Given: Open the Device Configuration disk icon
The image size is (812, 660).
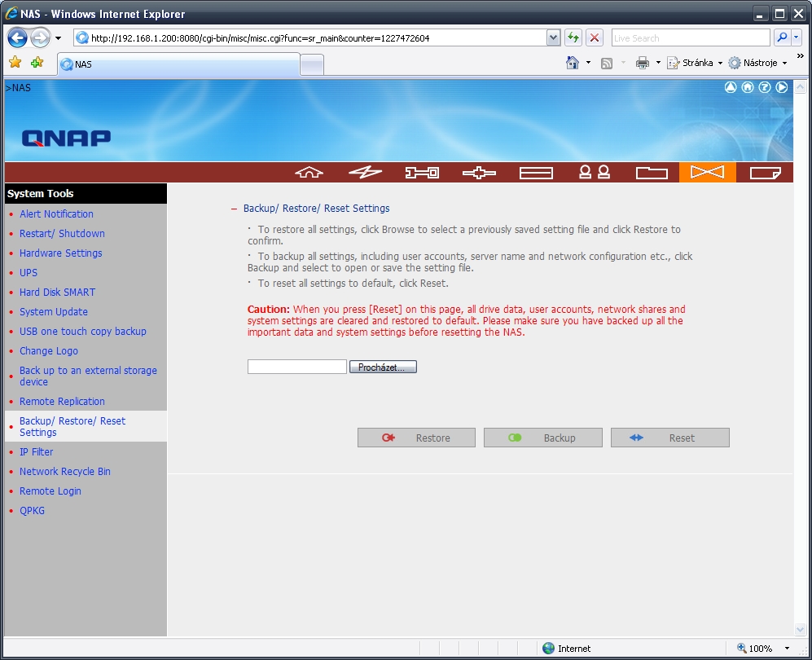Looking at the screenshot, I should pyautogui.click(x=536, y=173).
